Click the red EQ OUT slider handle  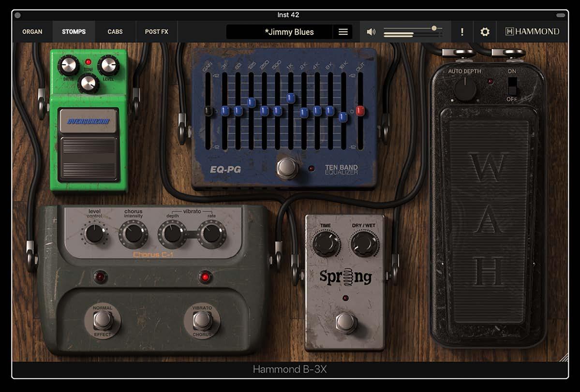click(x=360, y=111)
